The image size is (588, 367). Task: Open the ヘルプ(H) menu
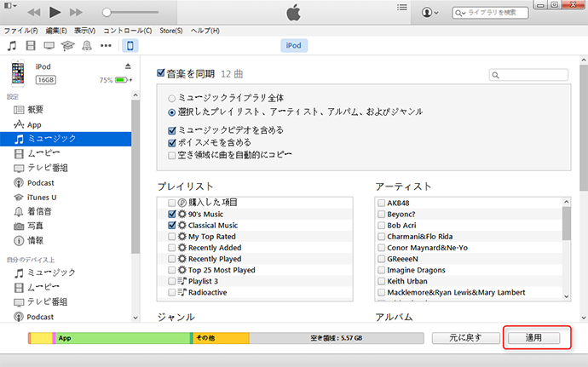tap(205, 31)
